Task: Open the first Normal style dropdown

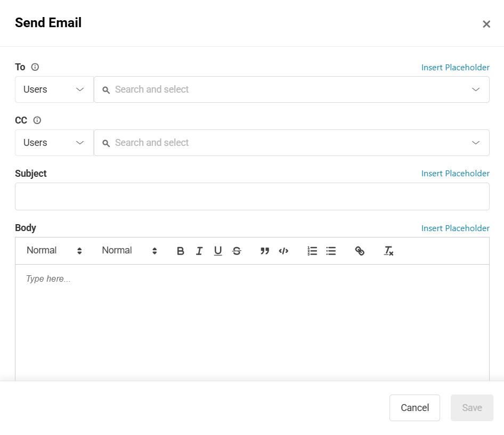Action: 54,251
